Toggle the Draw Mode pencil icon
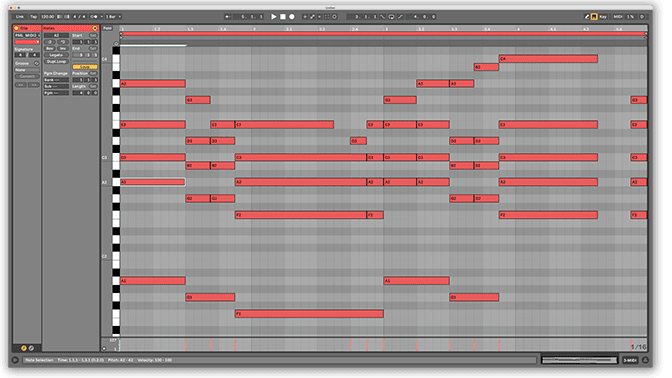The image size is (672, 378). point(587,17)
